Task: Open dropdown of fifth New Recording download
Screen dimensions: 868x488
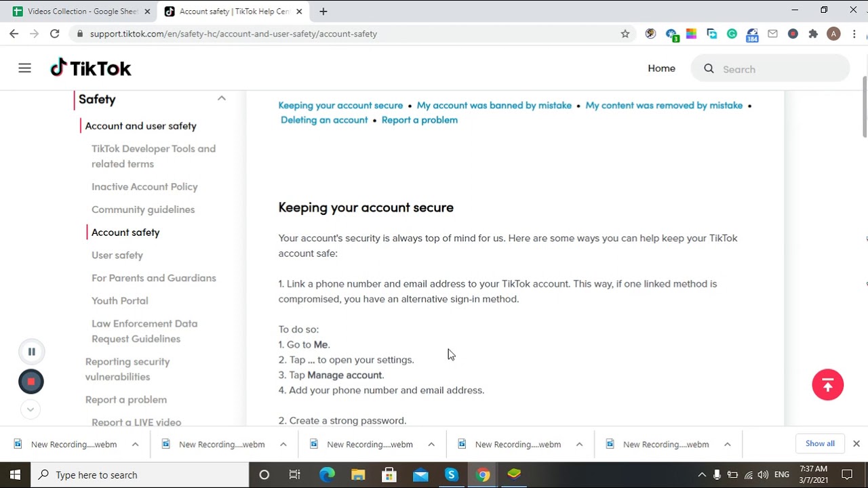Action: pyautogui.click(x=727, y=445)
